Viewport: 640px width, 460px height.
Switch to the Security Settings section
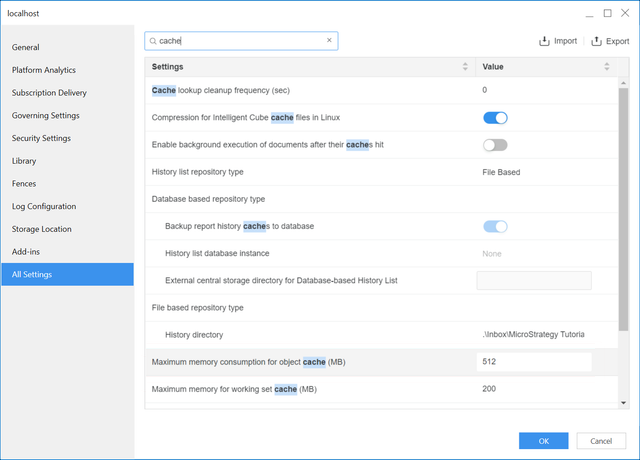click(x=41, y=138)
